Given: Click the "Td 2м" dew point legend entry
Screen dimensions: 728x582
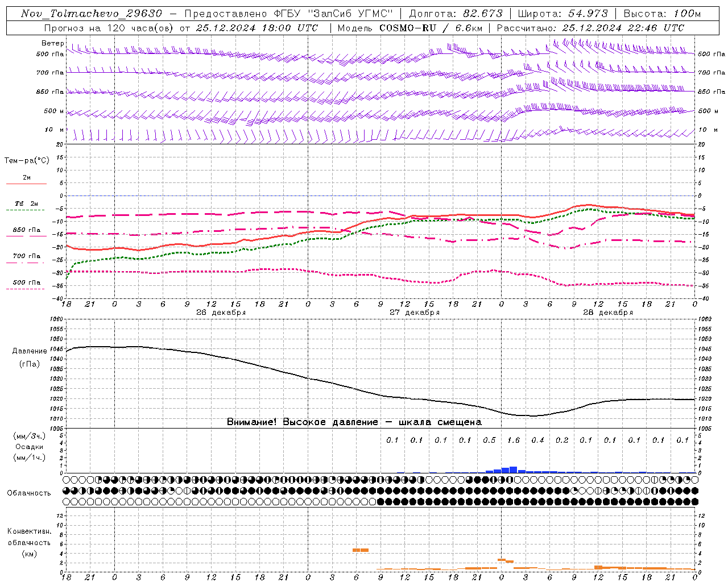Looking at the screenshot, I should [x=26, y=203].
